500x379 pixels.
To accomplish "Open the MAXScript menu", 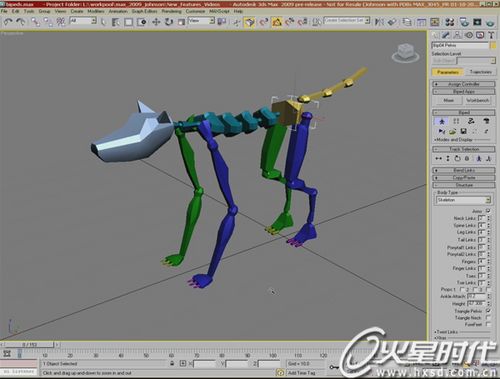I will pyautogui.click(x=219, y=11).
